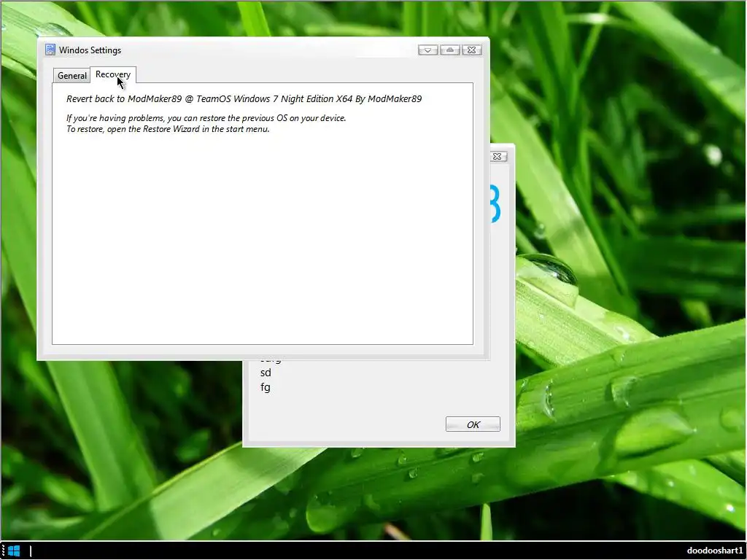Click the OK button in the back dialog
Screen dimensions: 747x560
click(473, 424)
